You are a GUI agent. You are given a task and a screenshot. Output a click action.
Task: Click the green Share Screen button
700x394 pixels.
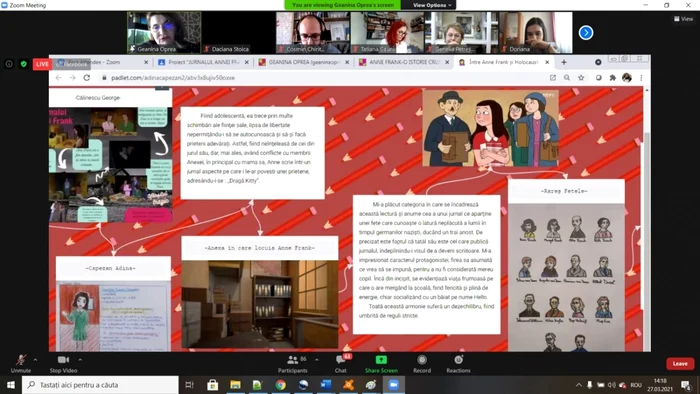(381, 363)
